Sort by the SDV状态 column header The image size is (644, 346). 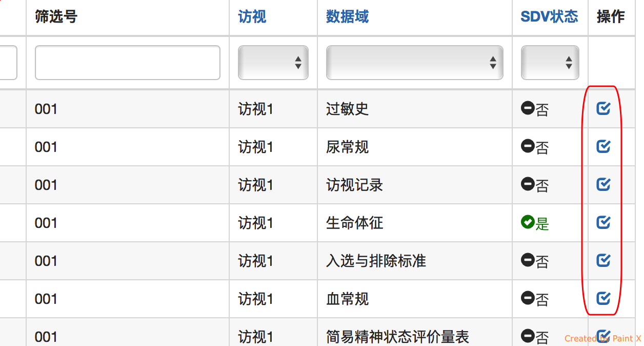click(x=549, y=17)
